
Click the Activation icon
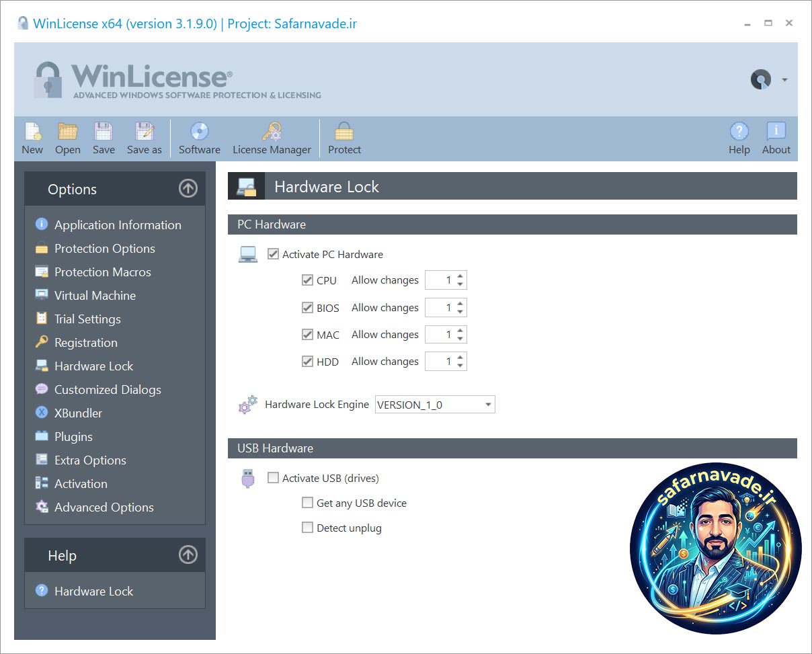click(x=42, y=483)
